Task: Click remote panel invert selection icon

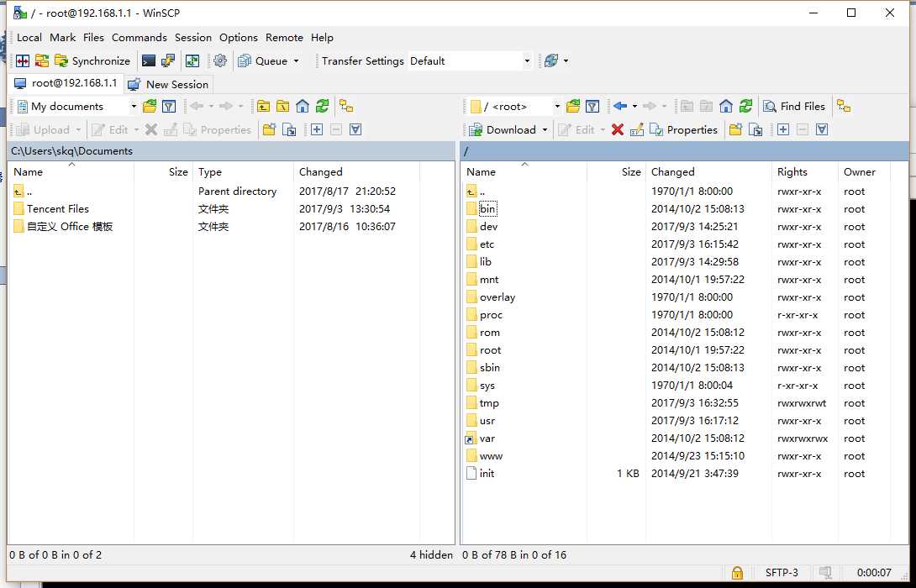Action: pyautogui.click(x=822, y=129)
